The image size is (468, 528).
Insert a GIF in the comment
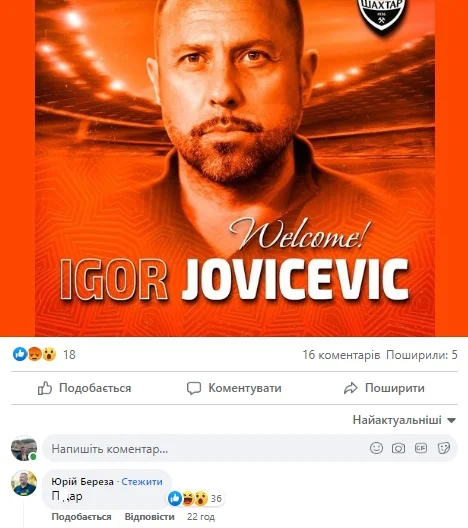tap(421, 448)
